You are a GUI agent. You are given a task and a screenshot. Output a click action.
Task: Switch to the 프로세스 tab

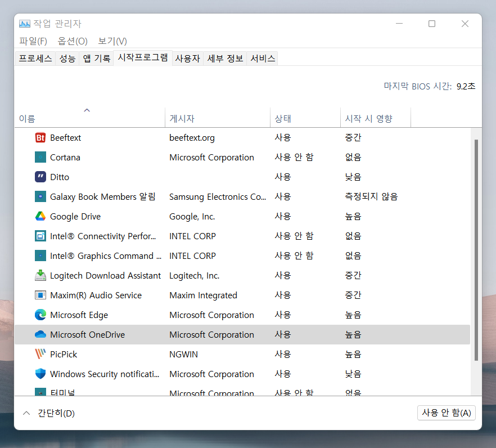pos(35,59)
